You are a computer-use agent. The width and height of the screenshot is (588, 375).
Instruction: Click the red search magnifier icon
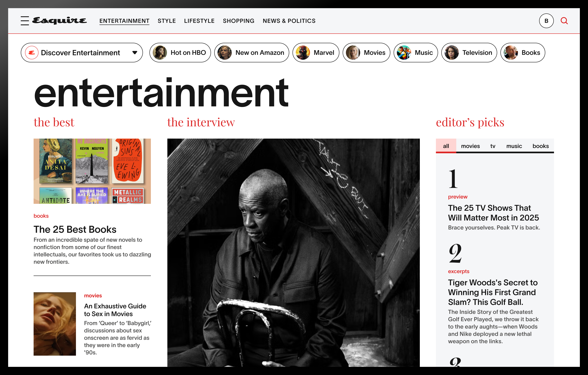point(564,21)
